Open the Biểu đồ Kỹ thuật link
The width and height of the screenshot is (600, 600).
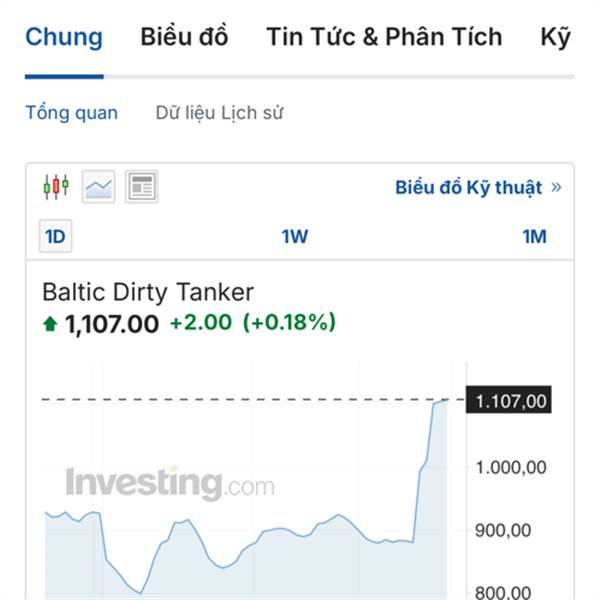[468, 188]
